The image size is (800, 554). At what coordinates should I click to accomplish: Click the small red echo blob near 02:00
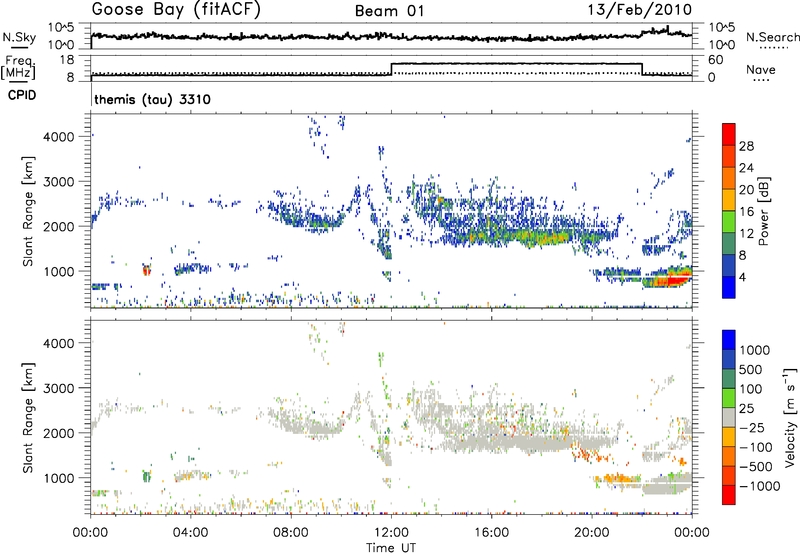click(x=146, y=270)
